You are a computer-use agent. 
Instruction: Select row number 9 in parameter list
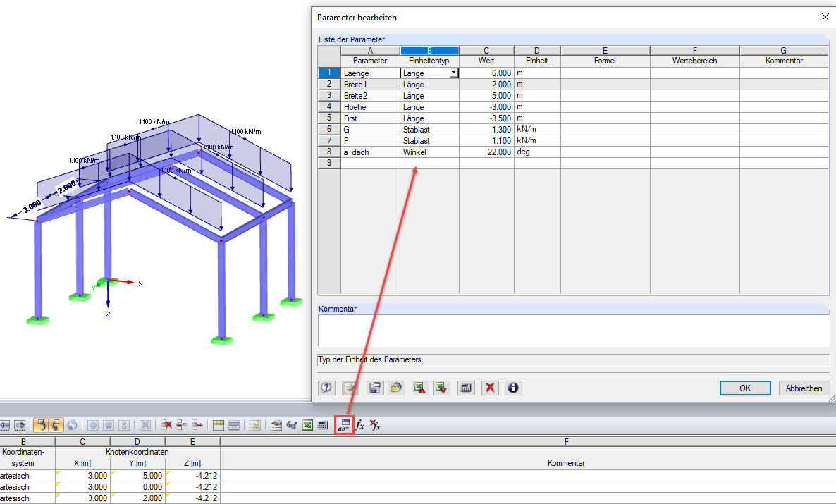(329, 163)
